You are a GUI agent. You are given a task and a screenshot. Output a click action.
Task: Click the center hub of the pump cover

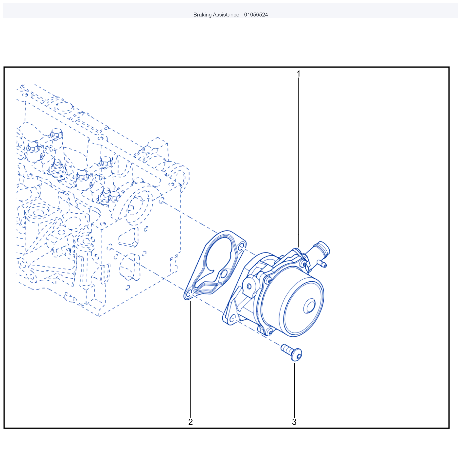click(x=309, y=306)
